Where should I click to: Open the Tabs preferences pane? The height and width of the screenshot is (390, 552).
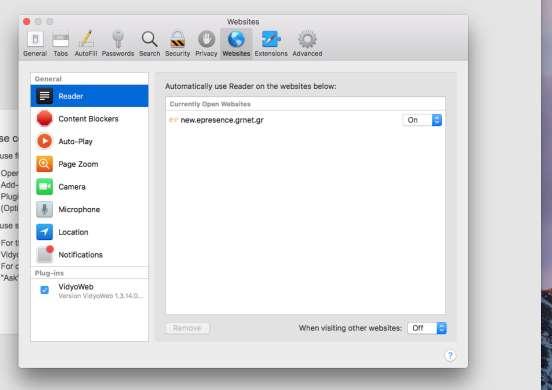click(x=61, y=44)
